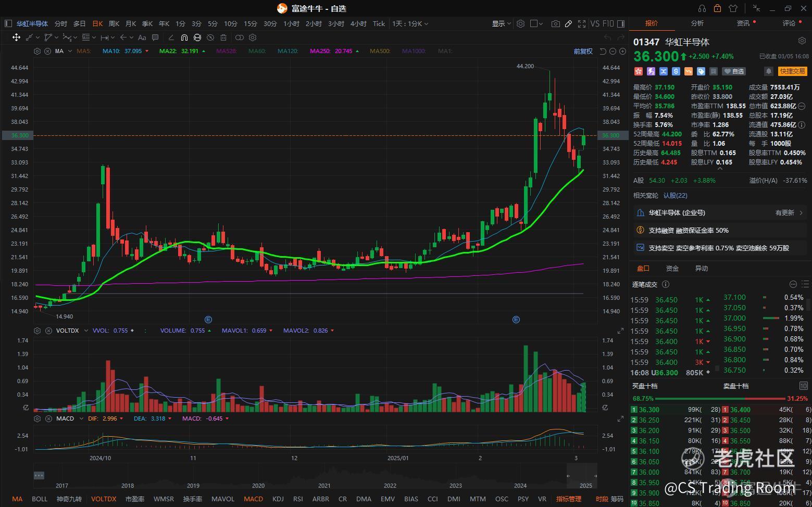The height and width of the screenshot is (507, 812).
Task: Select the KDJ indicator tab
Action: [278, 499]
